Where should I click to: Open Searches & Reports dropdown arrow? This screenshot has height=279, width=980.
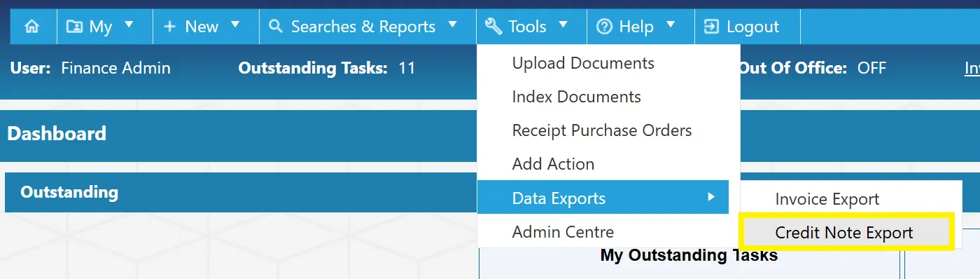(452, 25)
